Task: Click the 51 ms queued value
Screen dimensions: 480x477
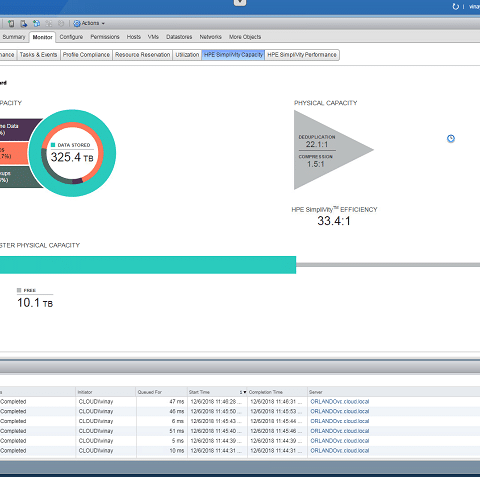Action: pyautogui.click(x=177, y=431)
